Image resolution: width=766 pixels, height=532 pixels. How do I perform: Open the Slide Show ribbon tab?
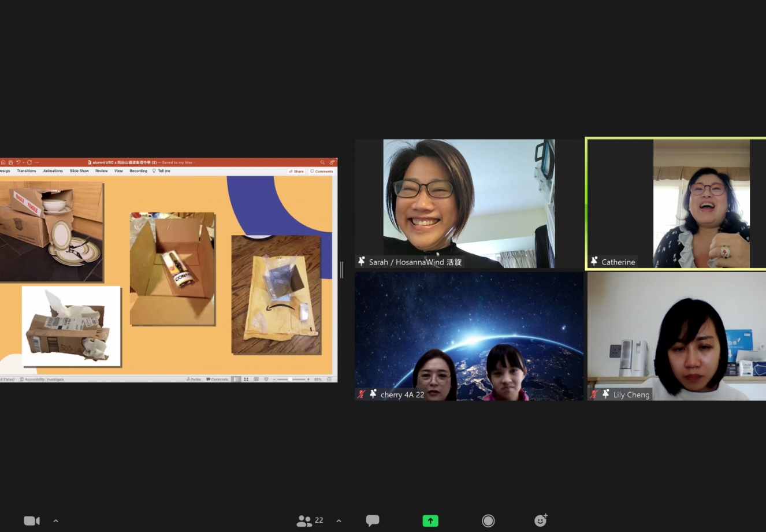coord(79,171)
